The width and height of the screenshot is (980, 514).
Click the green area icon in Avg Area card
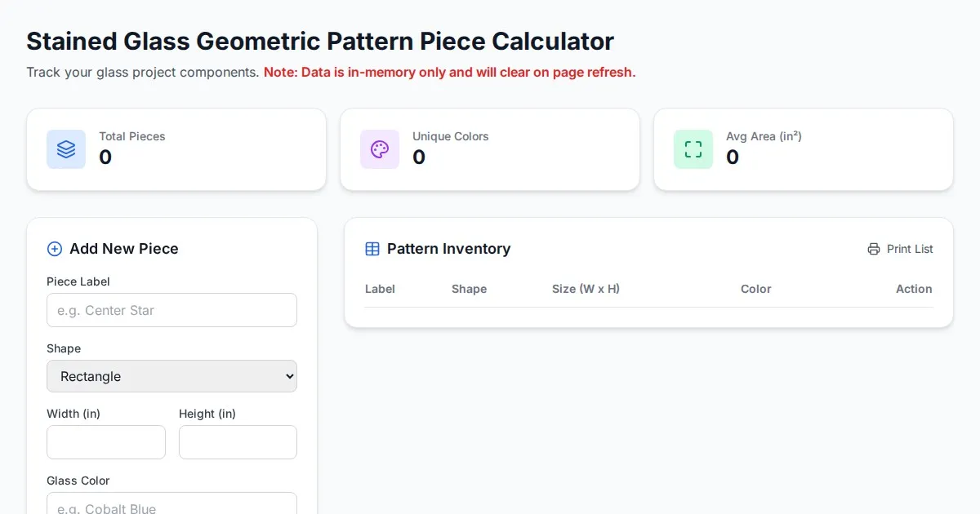693,149
